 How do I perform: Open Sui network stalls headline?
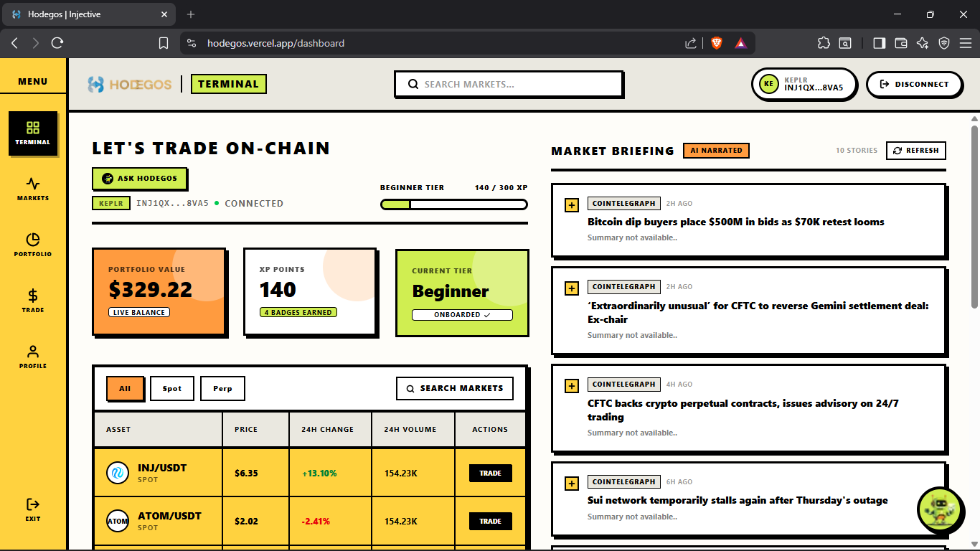pyautogui.click(x=738, y=500)
